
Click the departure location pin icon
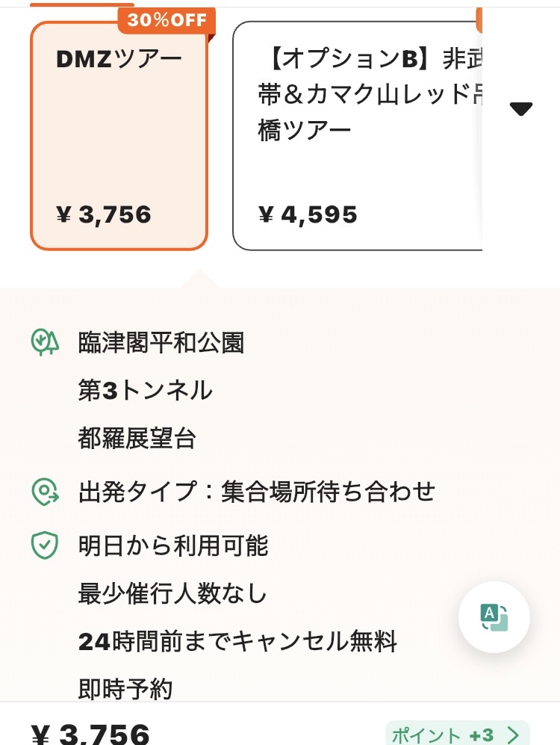point(45,492)
